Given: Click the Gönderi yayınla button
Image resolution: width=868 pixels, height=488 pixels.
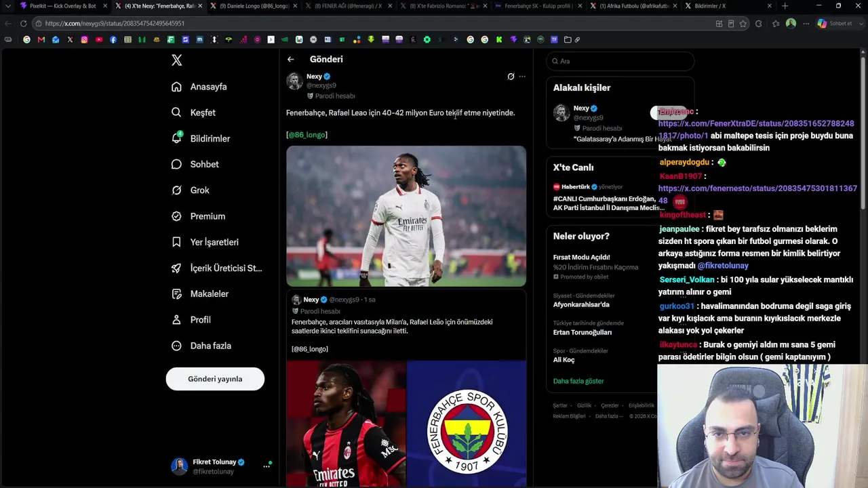Looking at the screenshot, I should tap(215, 379).
